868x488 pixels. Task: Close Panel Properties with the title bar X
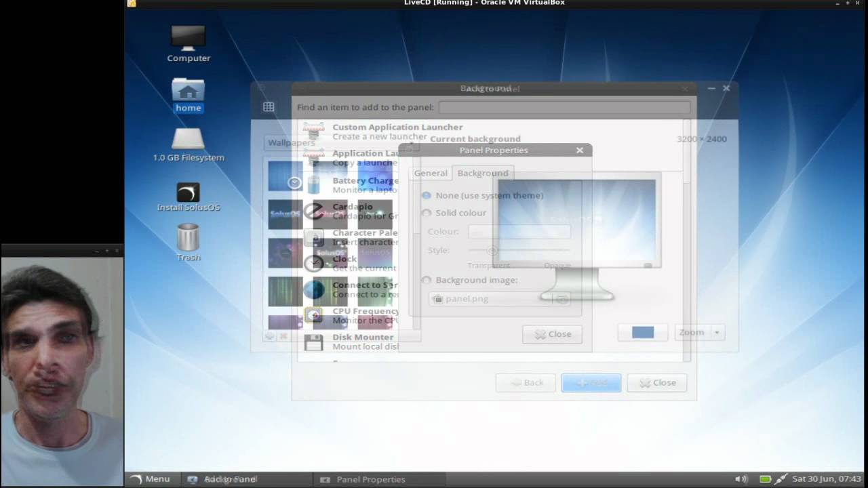tap(579, 150)
